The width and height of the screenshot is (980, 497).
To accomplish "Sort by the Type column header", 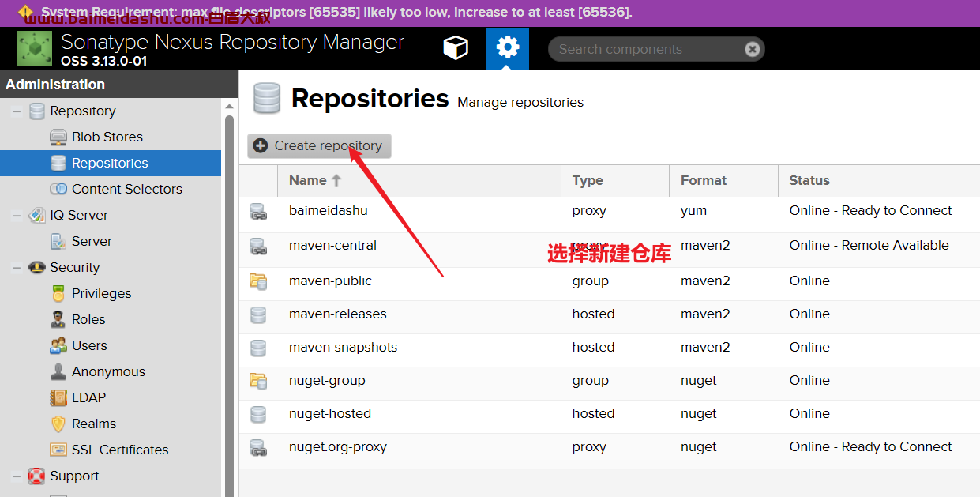I will coord(615,180).
